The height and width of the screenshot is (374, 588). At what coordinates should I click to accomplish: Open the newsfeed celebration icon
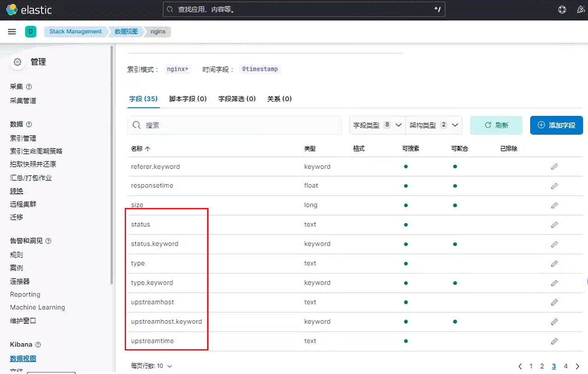[x=581, y=10]
